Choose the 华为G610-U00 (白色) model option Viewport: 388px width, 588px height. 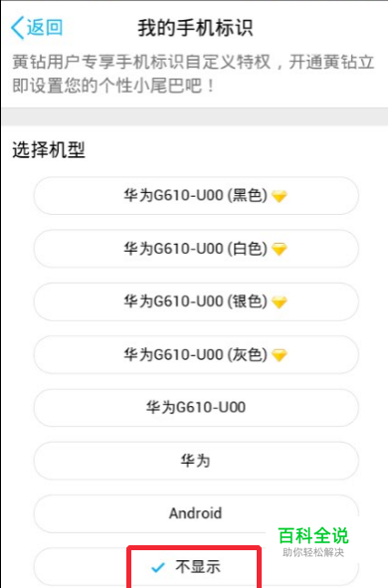click(x=196, y=249)
